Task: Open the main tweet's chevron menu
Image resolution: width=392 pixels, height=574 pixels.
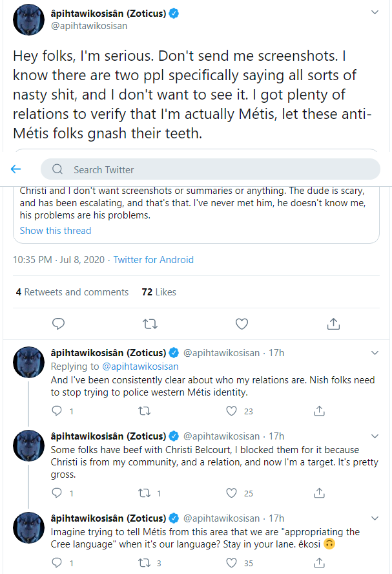Action: (375, 13)
